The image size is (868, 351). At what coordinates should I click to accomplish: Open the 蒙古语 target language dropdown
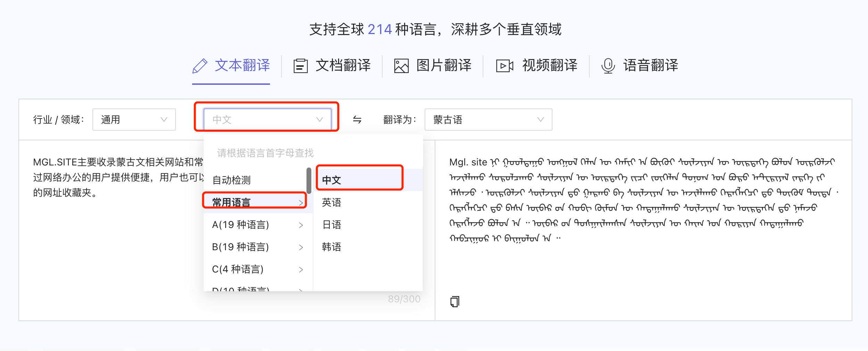(x=488, y=120)
